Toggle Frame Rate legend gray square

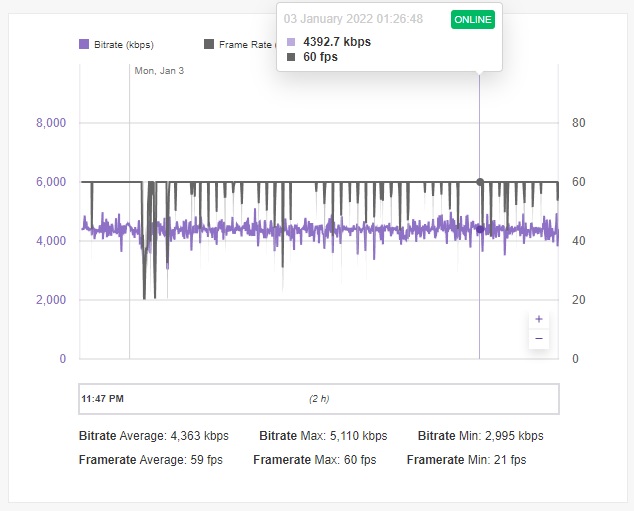[x=209, y=44]
